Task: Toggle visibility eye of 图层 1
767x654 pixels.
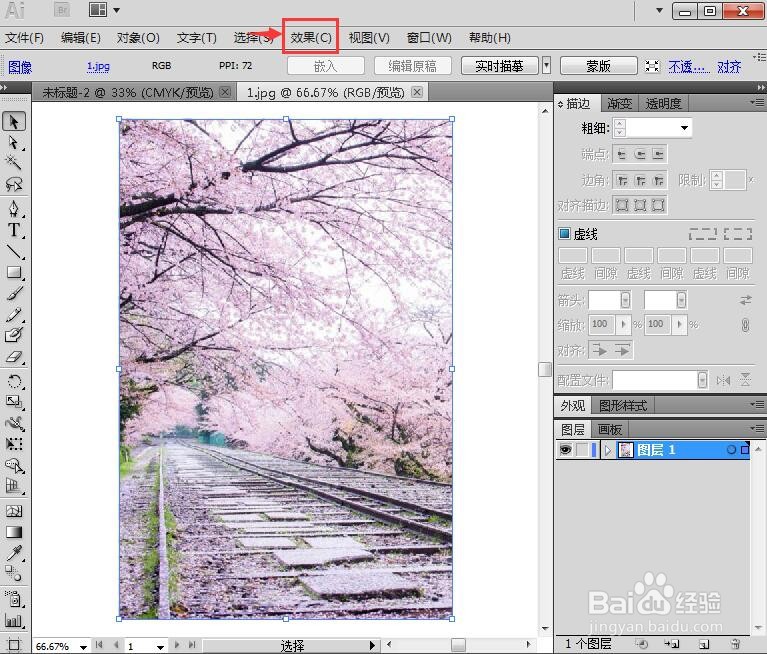Action: 565,450
